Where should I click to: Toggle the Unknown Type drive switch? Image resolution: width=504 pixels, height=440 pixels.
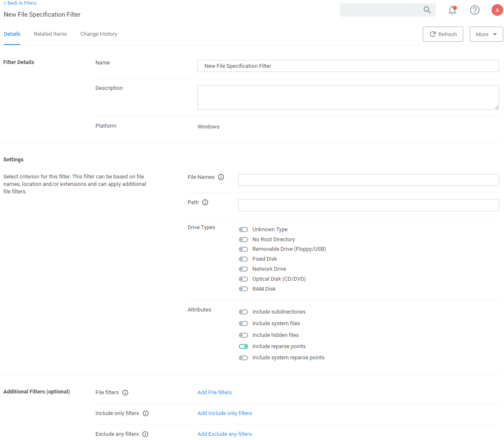(x=243, y=230)
